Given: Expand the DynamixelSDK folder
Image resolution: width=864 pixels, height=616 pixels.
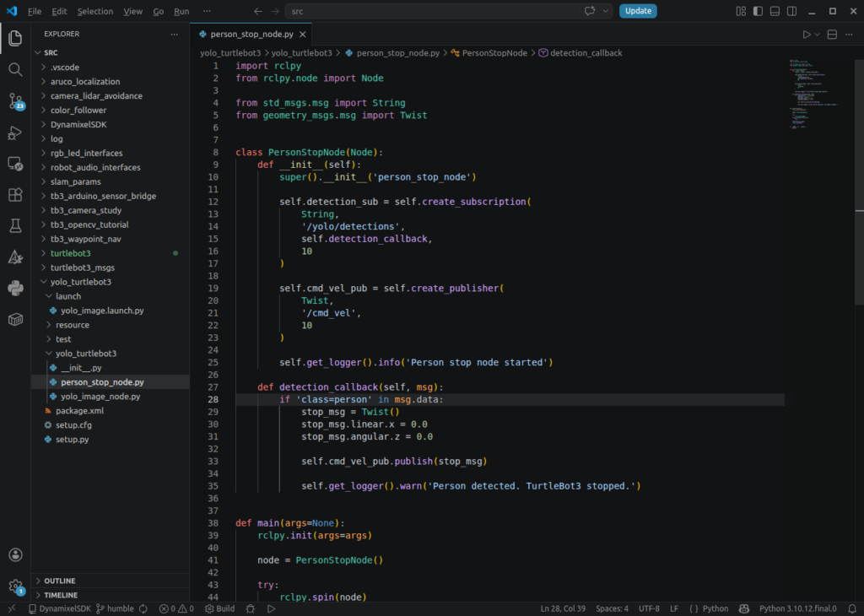Looking at the screenshot, I should tap(111, 125).
